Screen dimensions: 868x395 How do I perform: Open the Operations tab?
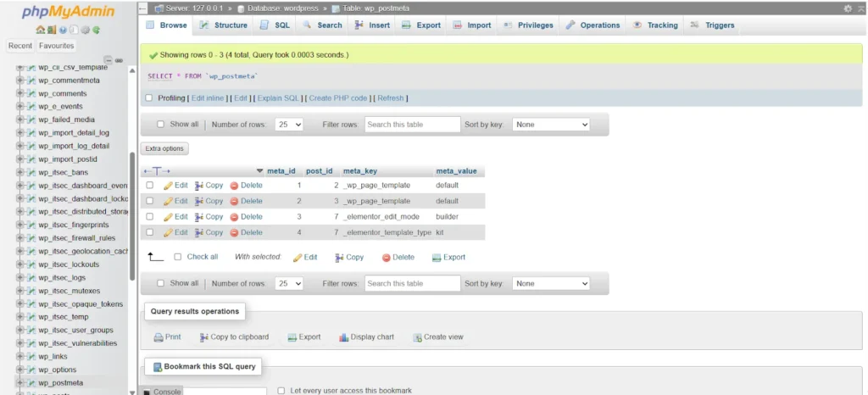(x=593, y=25)
